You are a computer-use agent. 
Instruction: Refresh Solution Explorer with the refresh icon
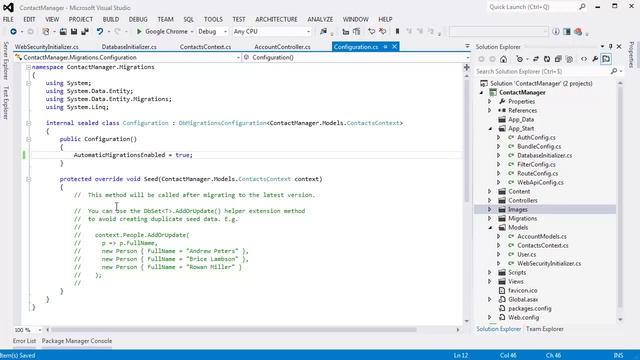pyautogui.click(x=547, y=59)
